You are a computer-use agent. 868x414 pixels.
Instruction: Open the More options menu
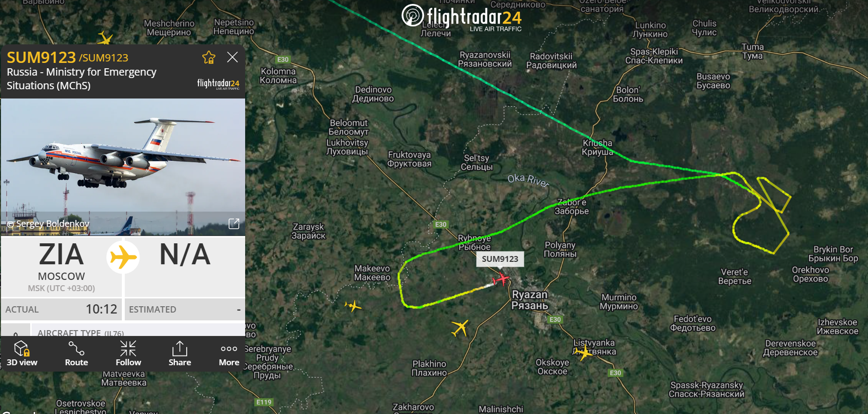click(x=229, y=354)
